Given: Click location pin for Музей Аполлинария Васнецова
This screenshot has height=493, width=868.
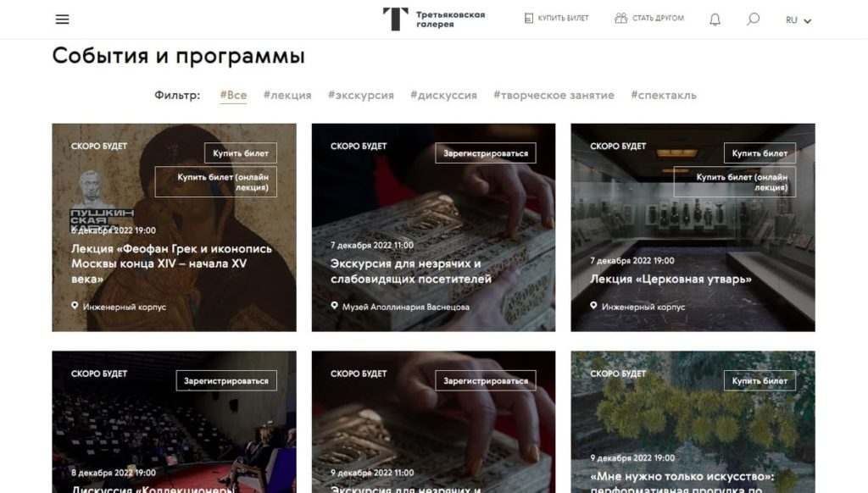Looking at the screenshot, I should (334, 306).
